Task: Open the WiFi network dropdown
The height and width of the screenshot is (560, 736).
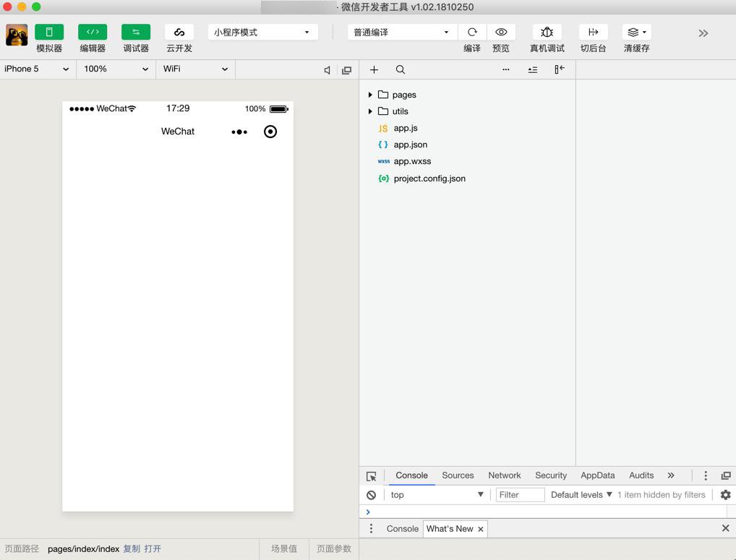Action: click(195, 69)
